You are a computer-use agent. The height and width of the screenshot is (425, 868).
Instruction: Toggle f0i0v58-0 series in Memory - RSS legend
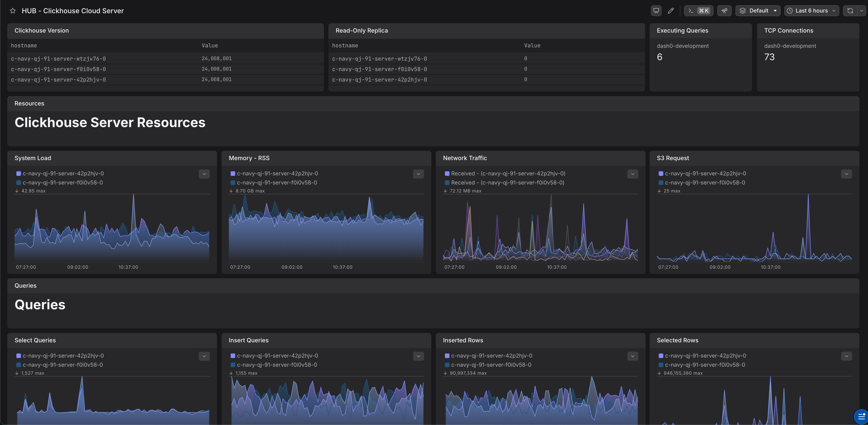tap(277, 182)
